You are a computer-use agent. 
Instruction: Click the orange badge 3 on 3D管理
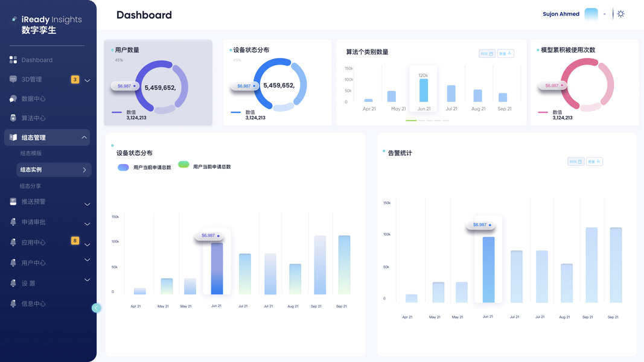[x=75, y=79]
